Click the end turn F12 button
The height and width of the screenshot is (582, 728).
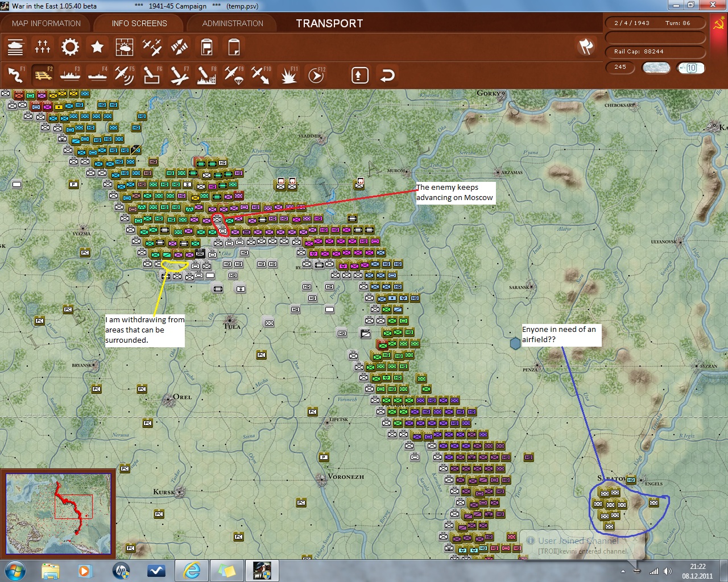(316, 75)
